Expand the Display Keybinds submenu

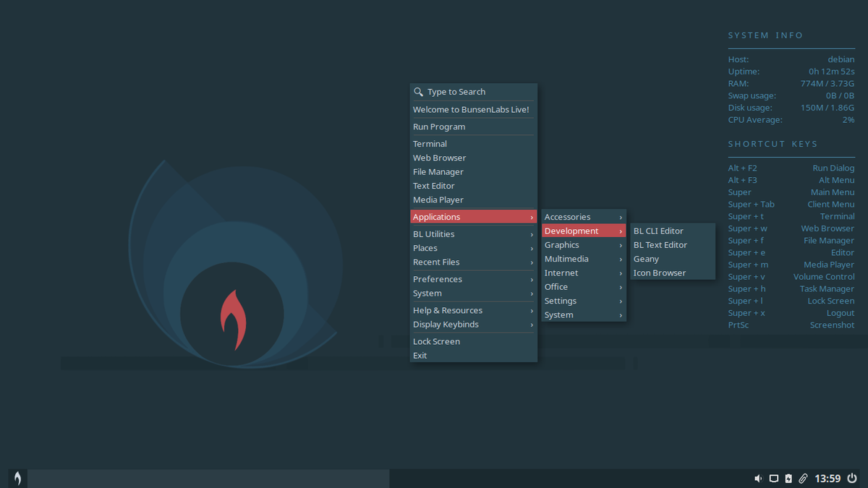pyautogui.click(x=473, y=325)
